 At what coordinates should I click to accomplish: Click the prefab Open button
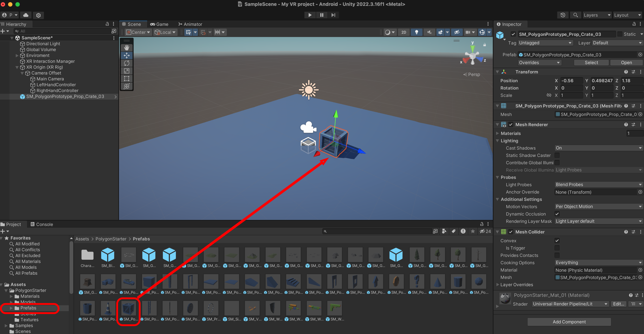[x=626, y=62]
